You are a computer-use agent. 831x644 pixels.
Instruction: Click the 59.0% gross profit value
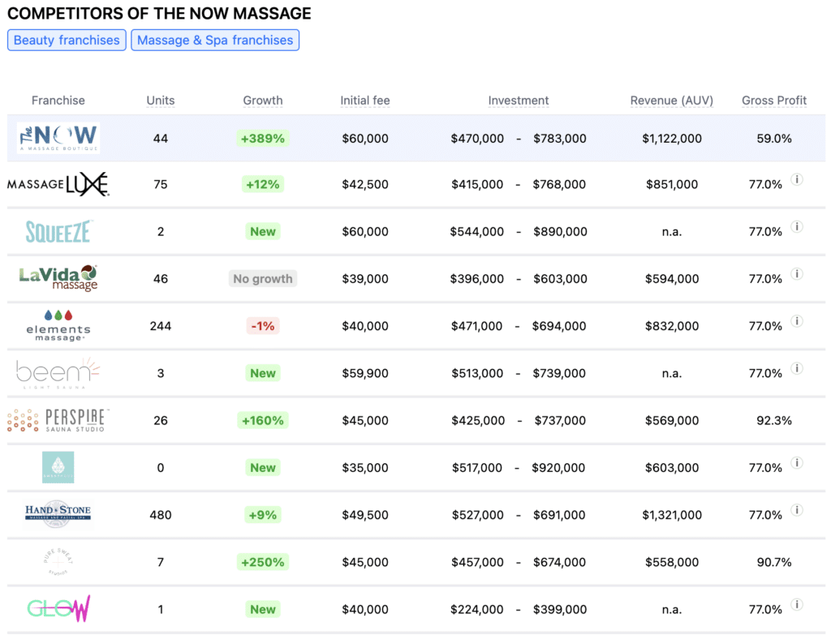[x=774, y=139]
